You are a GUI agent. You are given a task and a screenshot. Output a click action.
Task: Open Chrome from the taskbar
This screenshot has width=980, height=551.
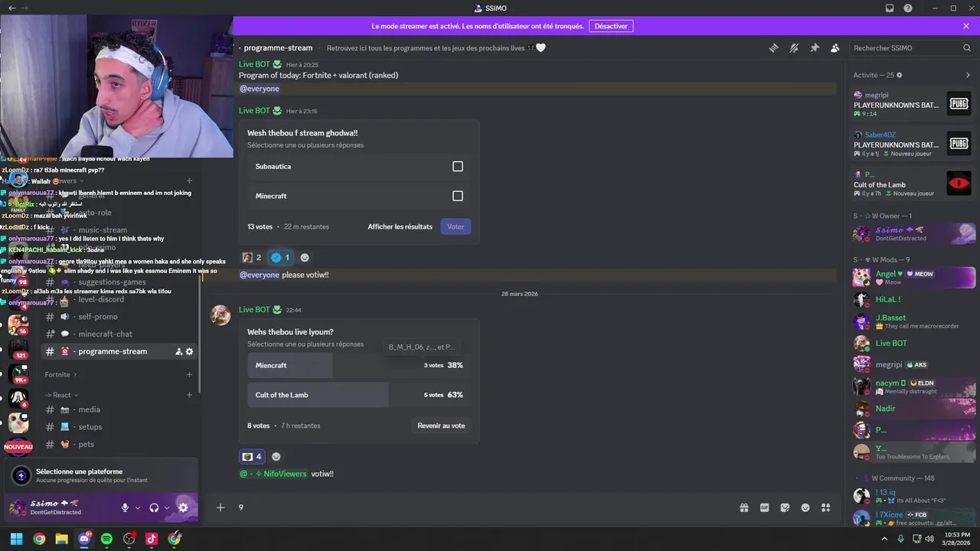click(39, 539)
